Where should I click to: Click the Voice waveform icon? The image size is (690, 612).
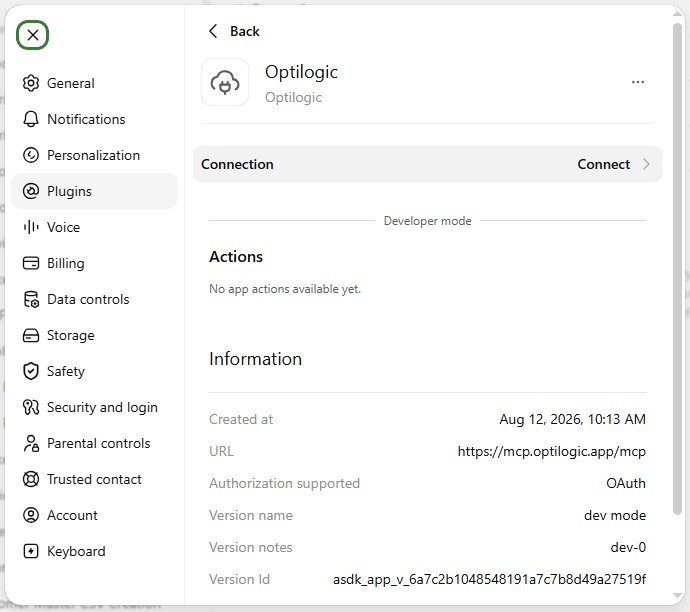(31, 227)
